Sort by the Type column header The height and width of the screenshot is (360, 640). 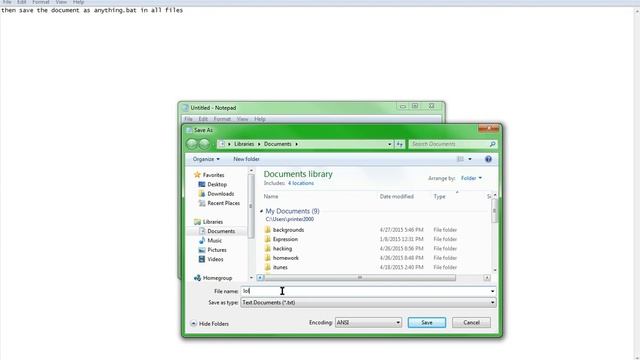click(439, 196)
